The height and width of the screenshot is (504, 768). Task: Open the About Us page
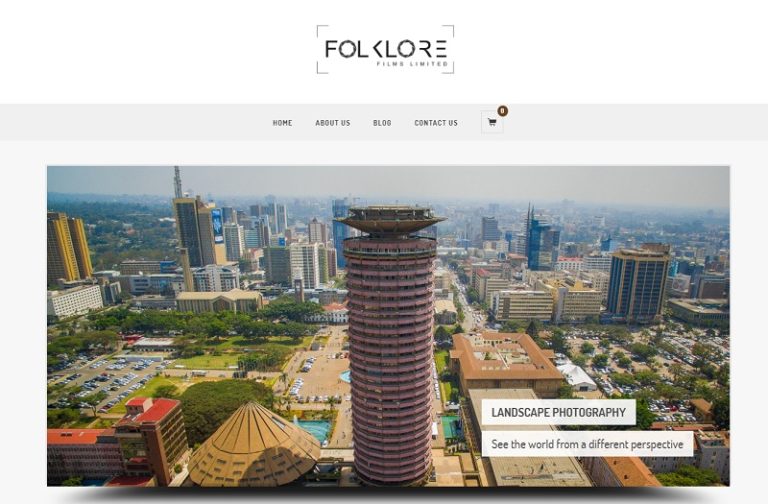tap(333, 123)
